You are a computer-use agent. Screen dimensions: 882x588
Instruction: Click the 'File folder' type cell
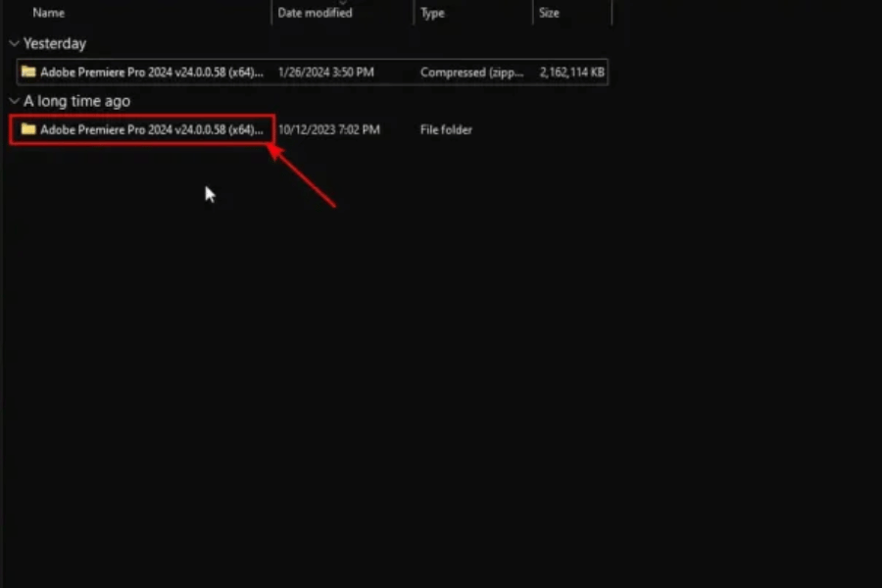point(446,129)
